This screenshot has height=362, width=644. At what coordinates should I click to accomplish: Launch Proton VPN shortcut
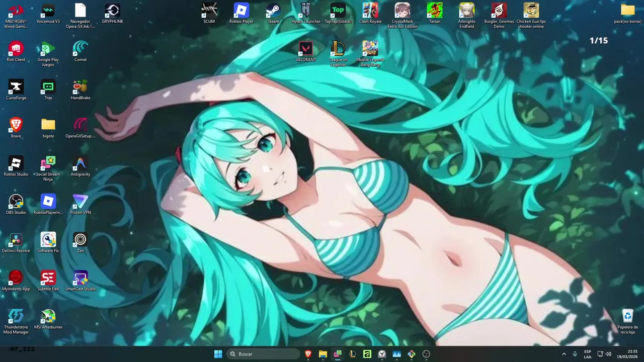80,204
